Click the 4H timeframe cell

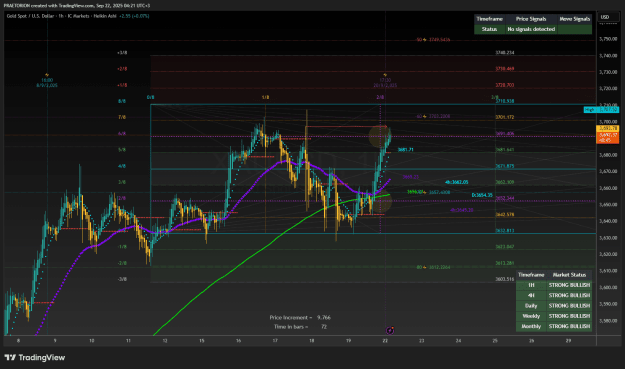coord(531,296)
